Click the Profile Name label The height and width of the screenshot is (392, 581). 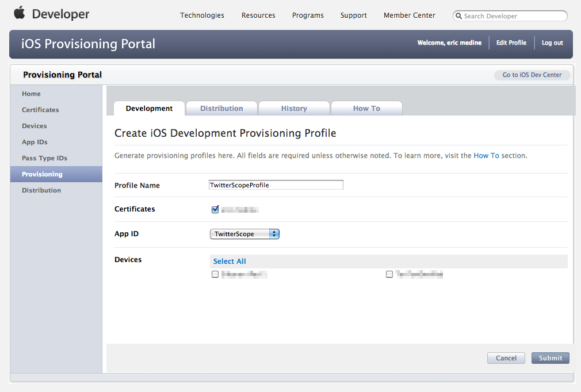click(x=137, y=186)
